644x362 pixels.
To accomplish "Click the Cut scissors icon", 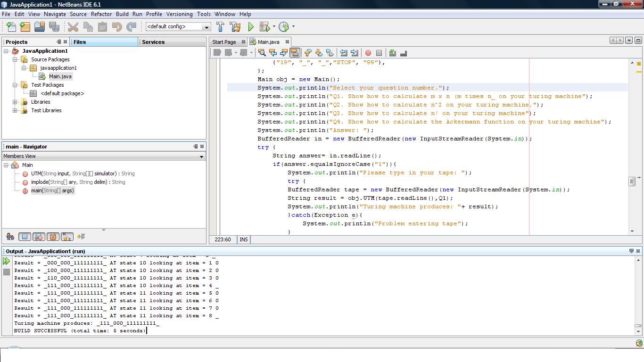I will [73, 27].
